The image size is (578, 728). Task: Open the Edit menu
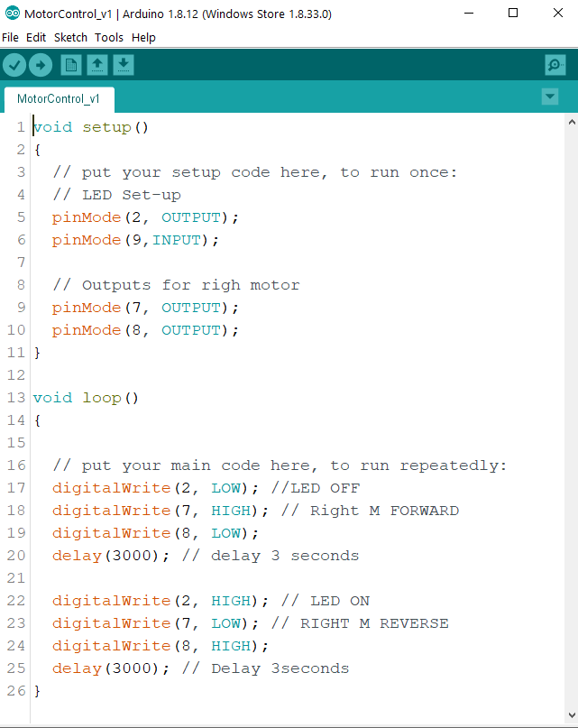(x=36, y=38)
